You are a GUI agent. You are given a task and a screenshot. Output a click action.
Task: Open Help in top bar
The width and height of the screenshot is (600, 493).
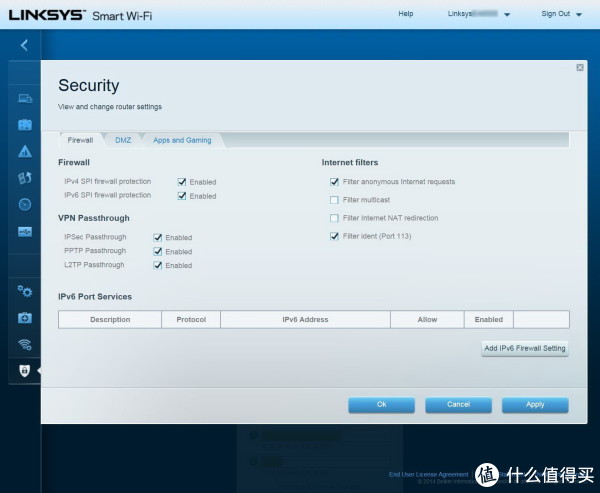406,14
